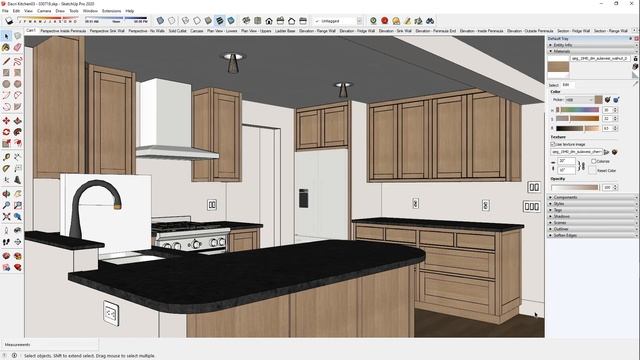Expand the Styles panel
This screenshot has height=360, width=640.
593,203
